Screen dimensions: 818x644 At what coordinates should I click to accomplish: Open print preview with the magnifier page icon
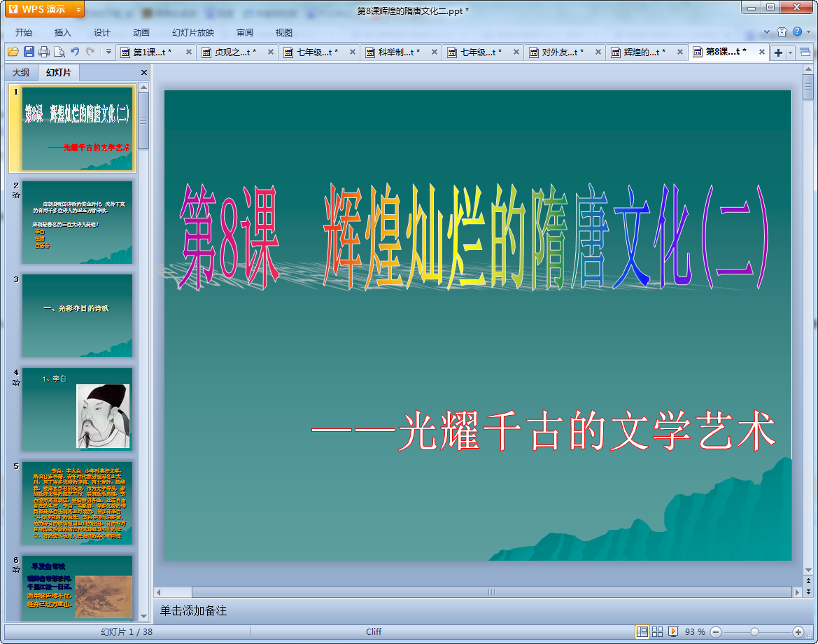[59, 52]
